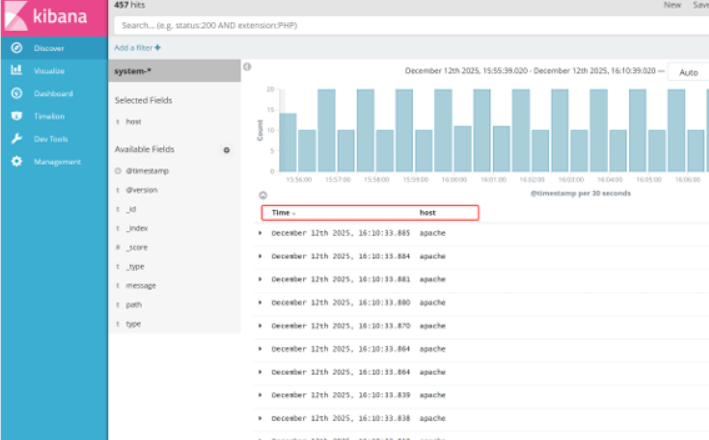The image size is (709, 440).
Task: Open the Management gear icon
Action: click(17, 161)
